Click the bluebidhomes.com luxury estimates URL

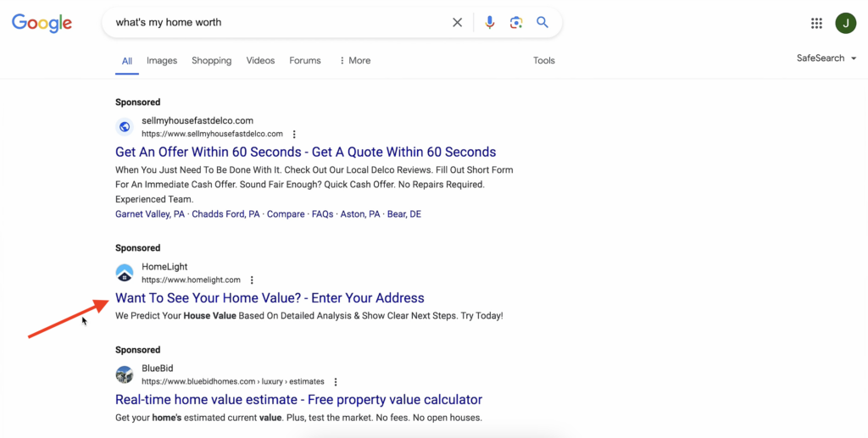point(233,381)
